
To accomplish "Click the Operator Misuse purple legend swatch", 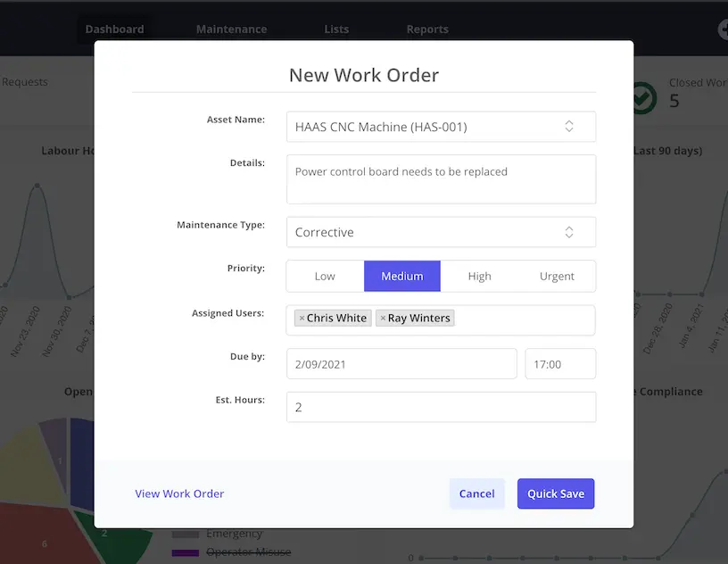I will pyautogui.click(x=186, y=552).
